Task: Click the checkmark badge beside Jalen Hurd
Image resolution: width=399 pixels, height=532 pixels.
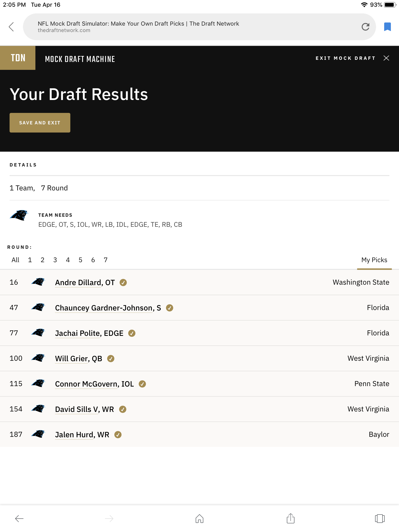Action: pyautogui.click(x=118, y=434)
